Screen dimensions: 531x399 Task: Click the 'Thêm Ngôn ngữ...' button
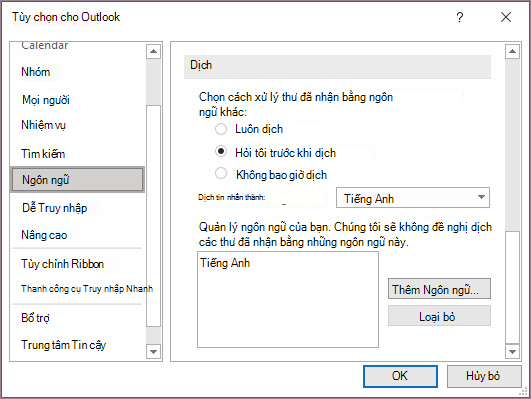(x=439, y=289)
